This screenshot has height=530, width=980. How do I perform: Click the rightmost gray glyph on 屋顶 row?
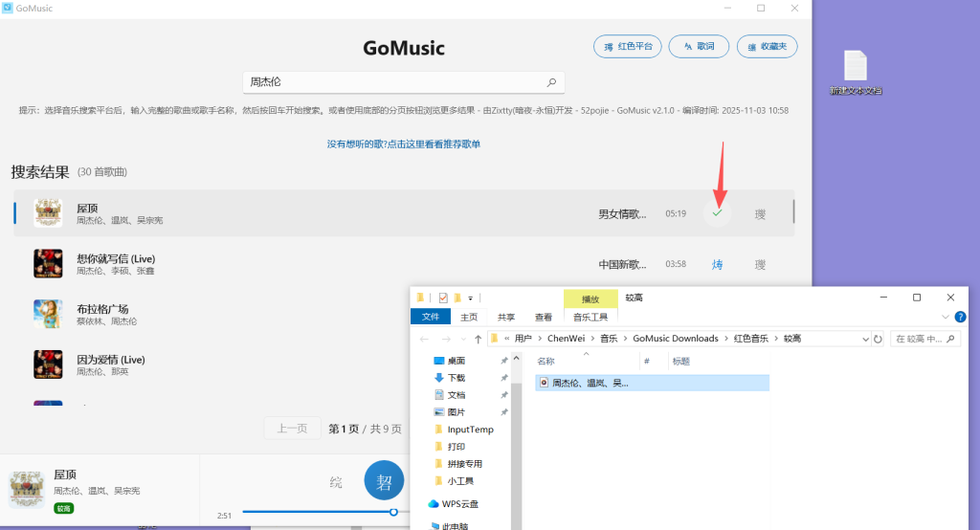pos(760,213)
